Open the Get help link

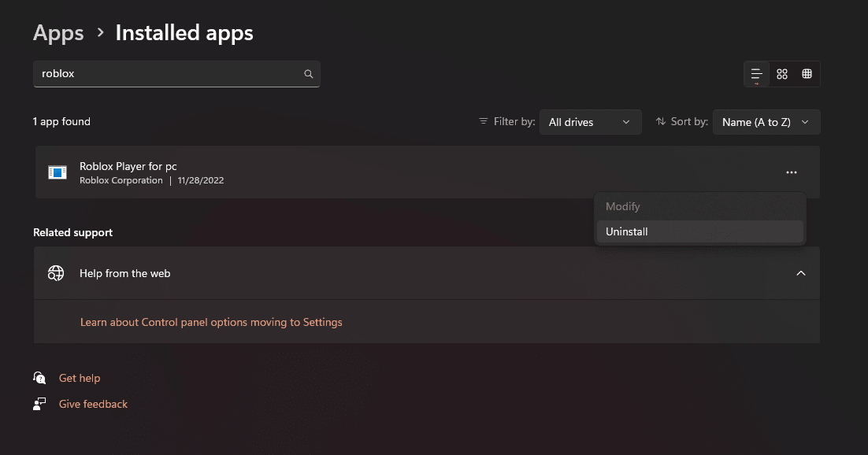point(80,378)
